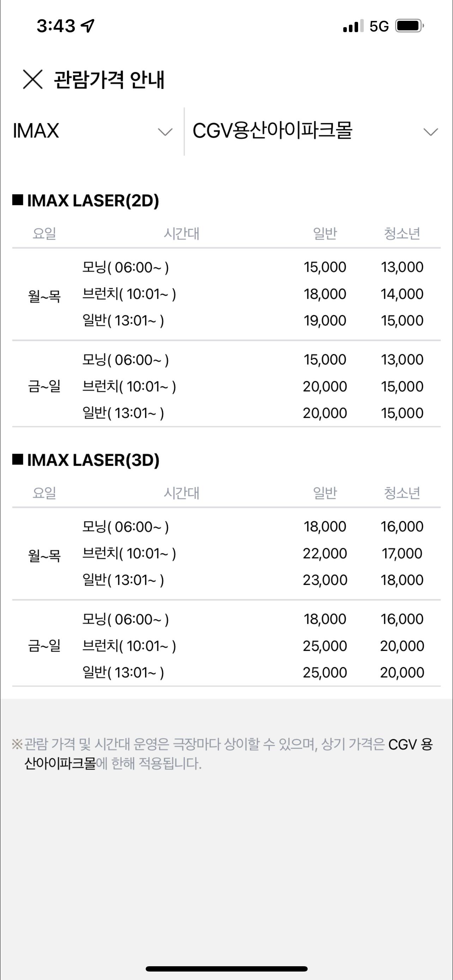Tap the 5G network indicator

(379, 26)
